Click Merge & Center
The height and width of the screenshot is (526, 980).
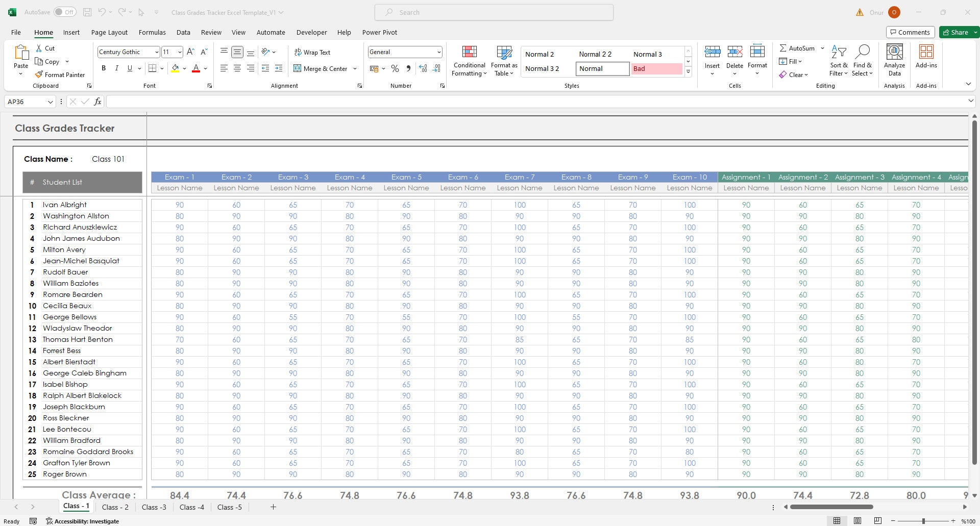click(x=322, y=68)
